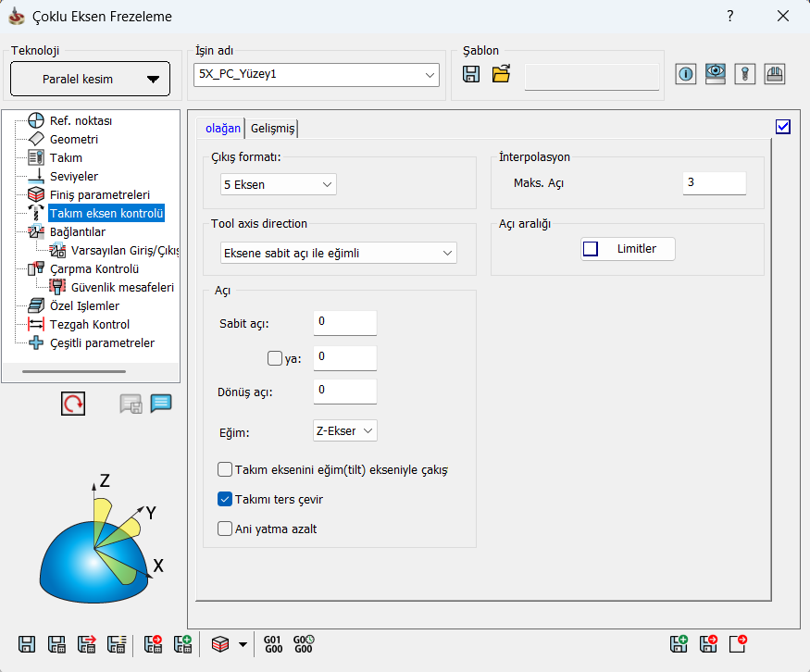Open the Tool axis direction dropdown
Screen dimensions: 810x672
[x=339, y=253]
